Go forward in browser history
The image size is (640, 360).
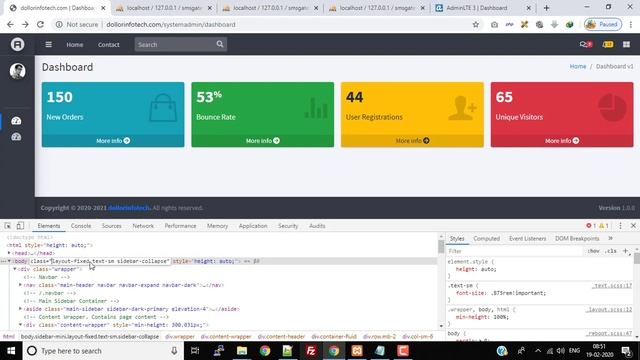(25, 24)
